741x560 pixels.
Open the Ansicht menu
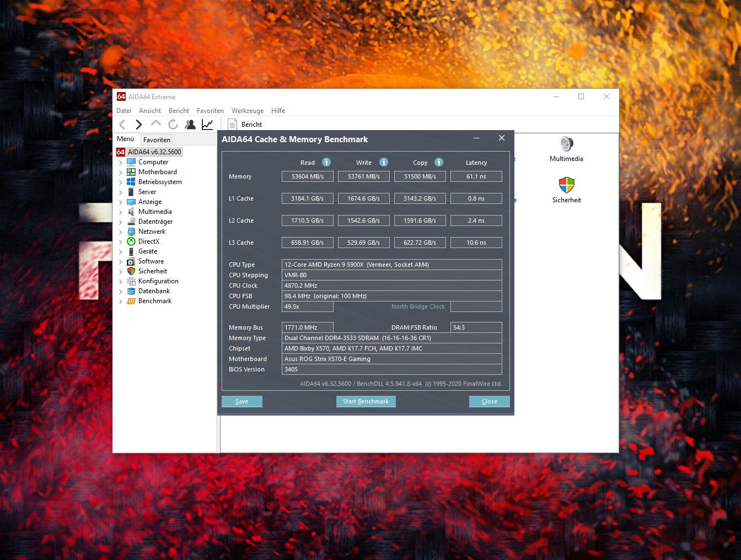tap(150, 111)
